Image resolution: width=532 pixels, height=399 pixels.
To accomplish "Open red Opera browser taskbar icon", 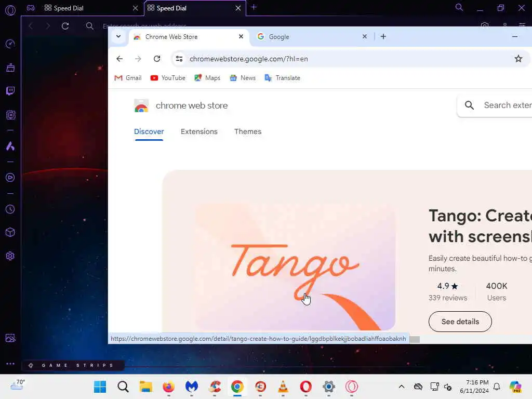I will [305, 387].
